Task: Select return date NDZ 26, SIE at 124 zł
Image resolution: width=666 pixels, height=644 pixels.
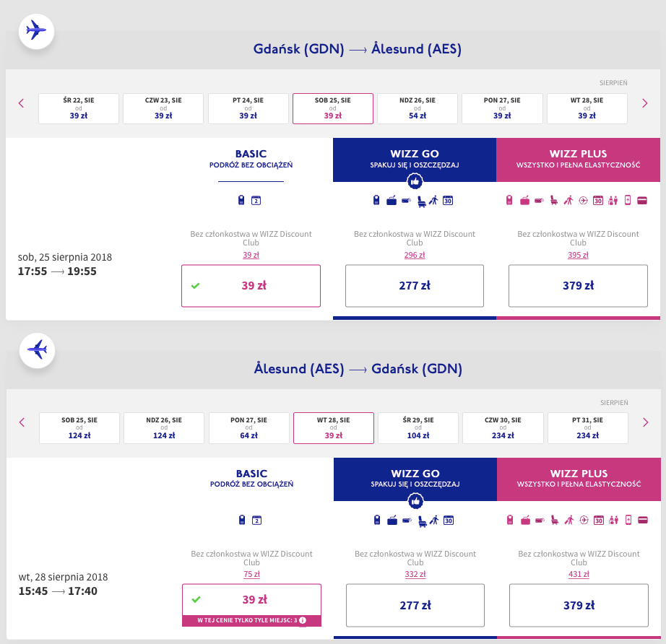Action: pyautogui.click(x=164, y=428)
